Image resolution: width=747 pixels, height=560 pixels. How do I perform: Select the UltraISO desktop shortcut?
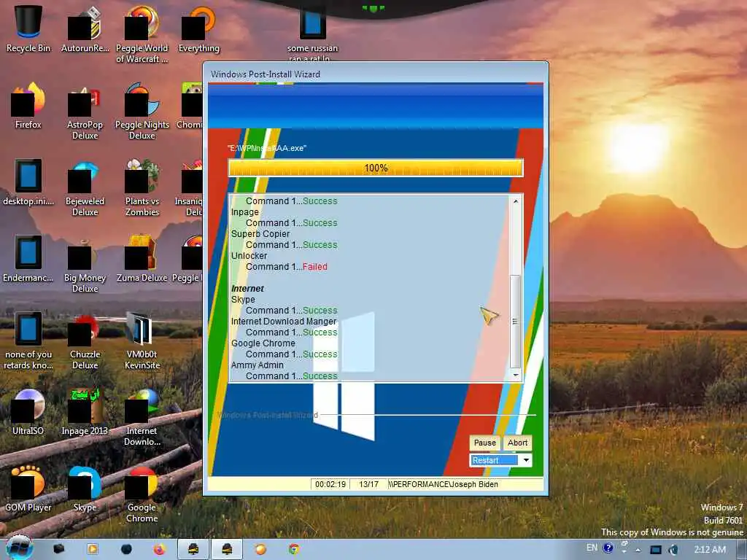(28, 413)
